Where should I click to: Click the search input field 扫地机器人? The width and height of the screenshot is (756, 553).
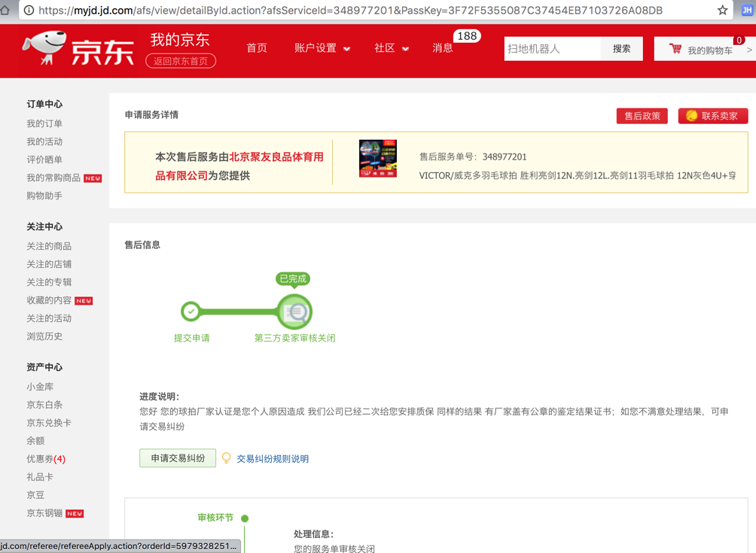click(x=553, y=49)
